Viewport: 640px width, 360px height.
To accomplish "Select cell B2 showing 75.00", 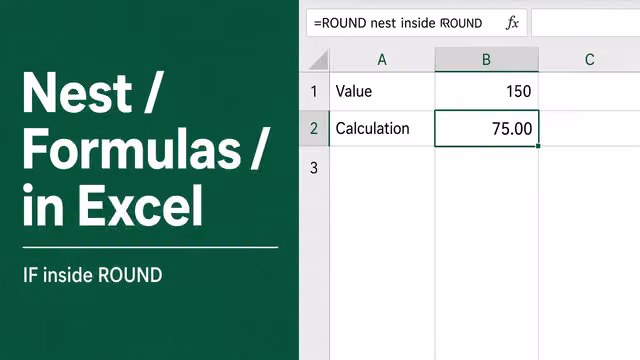I will click(487, 128).
